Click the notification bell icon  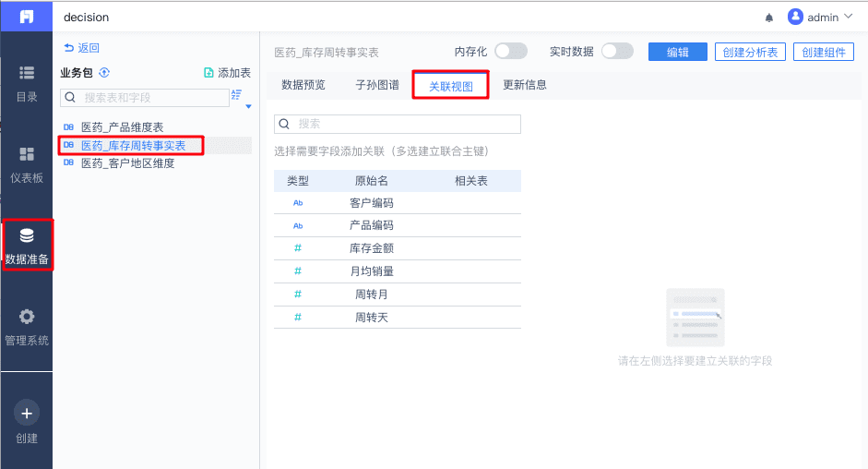pyautogui.click(x=769, y=18)
